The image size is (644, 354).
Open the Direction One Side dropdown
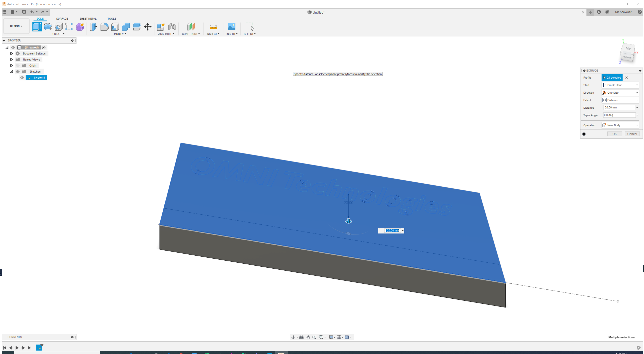pos(620,93)
